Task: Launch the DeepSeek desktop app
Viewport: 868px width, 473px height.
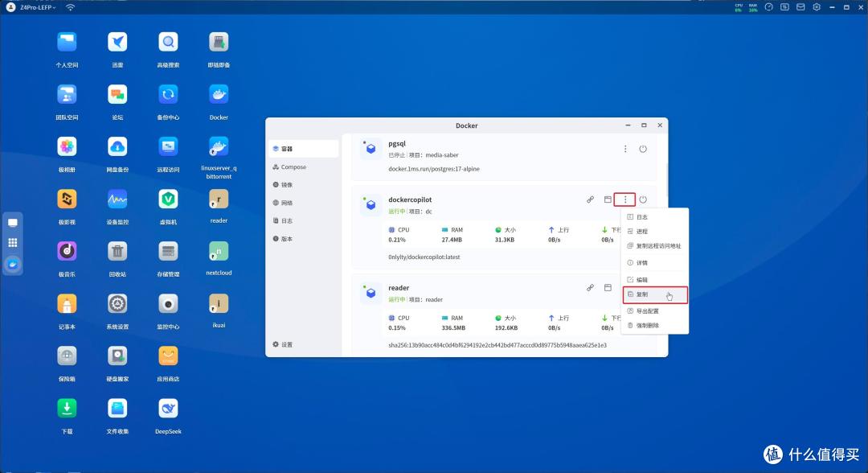Action: pos(168,409)
